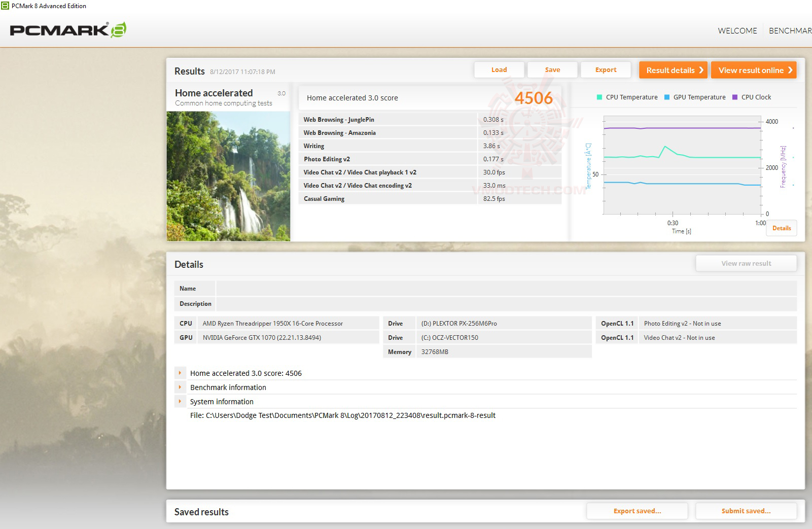Select the Web Browsing - JunglePin row
This screenshot has width=812, height=529.
point(430,120)
